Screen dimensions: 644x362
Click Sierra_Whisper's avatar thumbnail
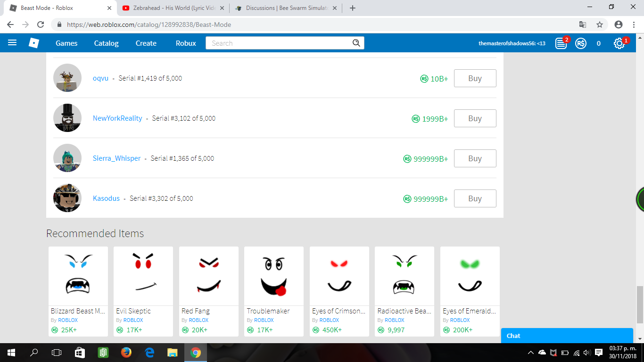pos(67,158)
